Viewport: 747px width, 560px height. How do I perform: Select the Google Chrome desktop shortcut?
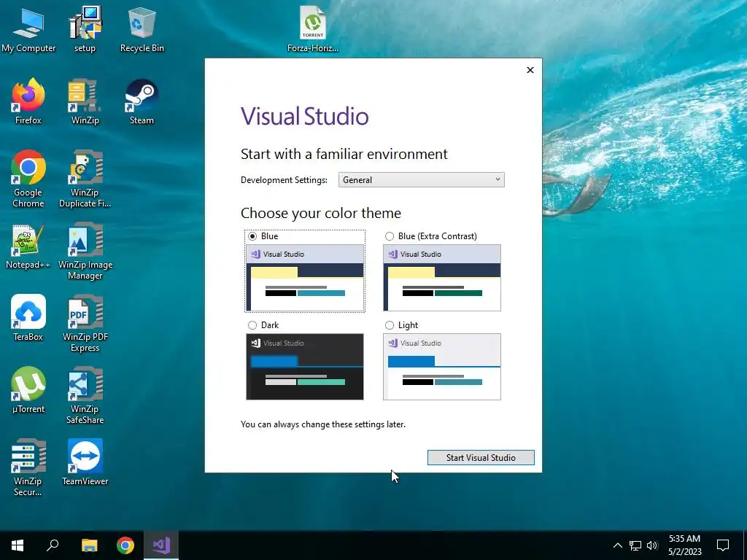click(x=28, y=179)
